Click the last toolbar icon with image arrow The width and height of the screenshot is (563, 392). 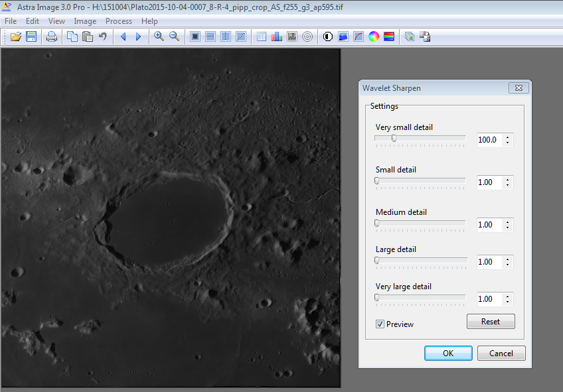click(x=425, y=36)
